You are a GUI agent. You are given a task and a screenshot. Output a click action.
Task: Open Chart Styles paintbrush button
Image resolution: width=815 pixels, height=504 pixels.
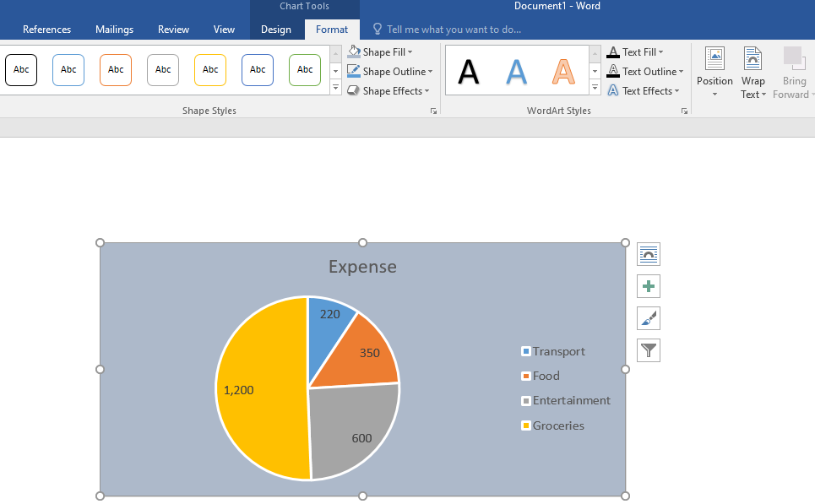tap(649, 318)
